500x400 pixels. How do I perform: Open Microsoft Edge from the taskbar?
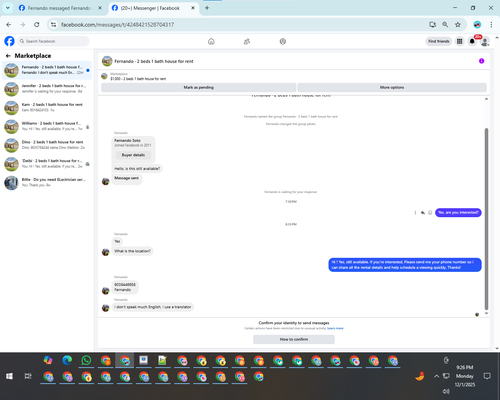click(x=67, y=360)
